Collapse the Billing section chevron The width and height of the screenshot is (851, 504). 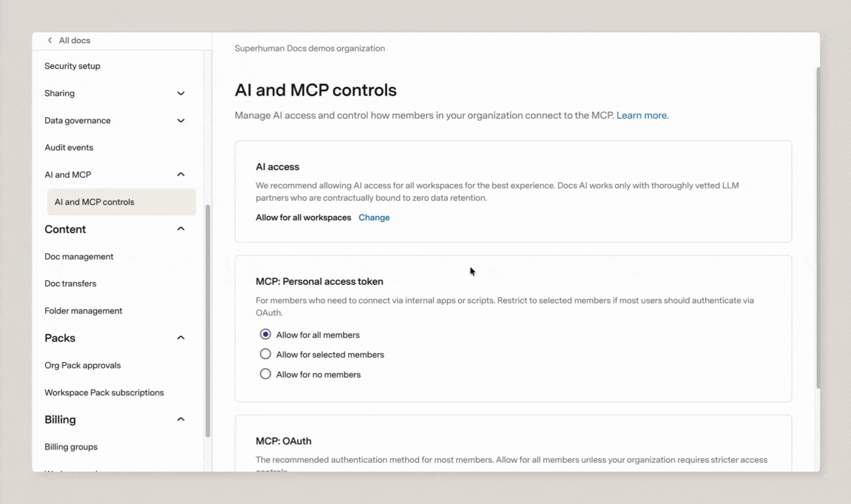181,420
